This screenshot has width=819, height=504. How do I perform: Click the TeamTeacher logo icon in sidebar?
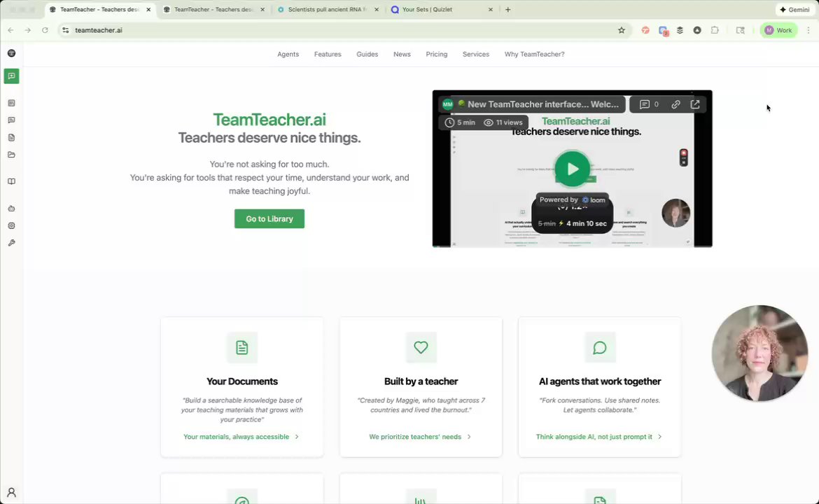point(11,53)
